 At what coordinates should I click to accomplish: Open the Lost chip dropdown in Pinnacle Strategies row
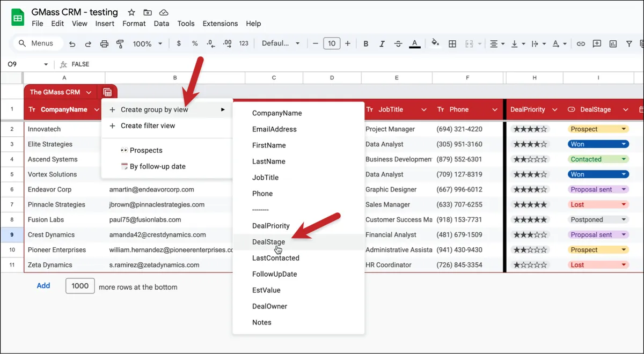click(x=624, y=204)
